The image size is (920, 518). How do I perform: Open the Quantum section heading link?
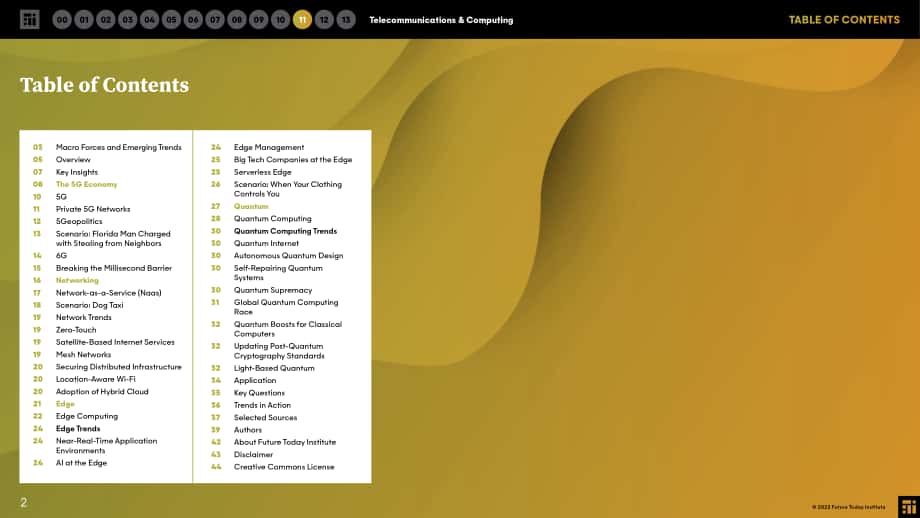tap(251, 206)
